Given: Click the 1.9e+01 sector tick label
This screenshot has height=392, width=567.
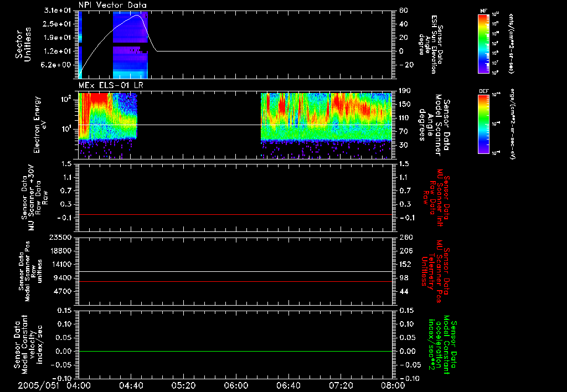Looking at the screenshot, I should [x=56, y=38].
